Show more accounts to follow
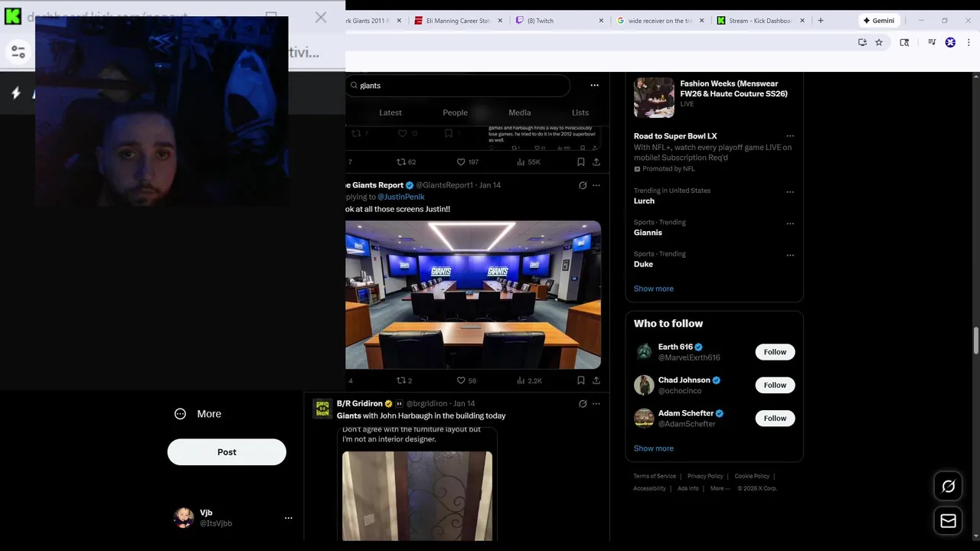 653,448
